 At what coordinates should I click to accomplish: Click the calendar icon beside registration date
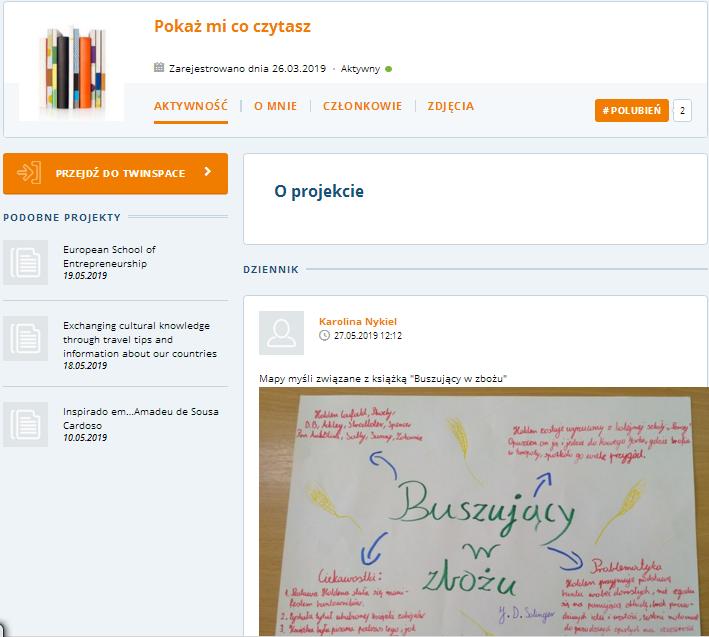[x=159, y=68]
